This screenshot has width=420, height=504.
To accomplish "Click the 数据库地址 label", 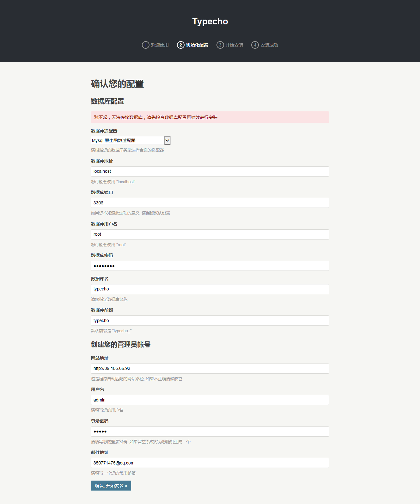I will pos(102,161).
